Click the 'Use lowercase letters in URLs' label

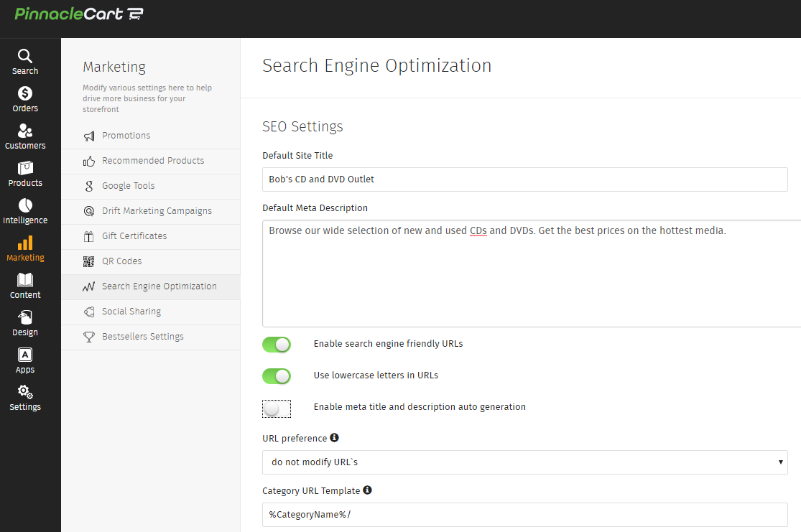coord(376,375)
